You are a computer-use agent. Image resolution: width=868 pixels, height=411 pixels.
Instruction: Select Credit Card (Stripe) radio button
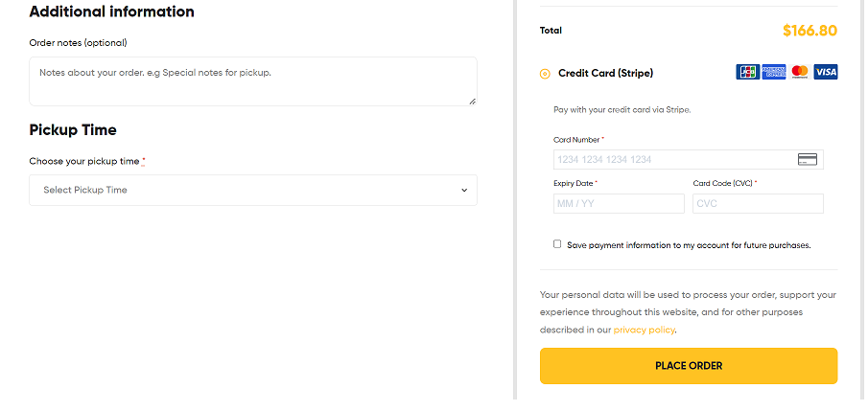tap(545, 74)
